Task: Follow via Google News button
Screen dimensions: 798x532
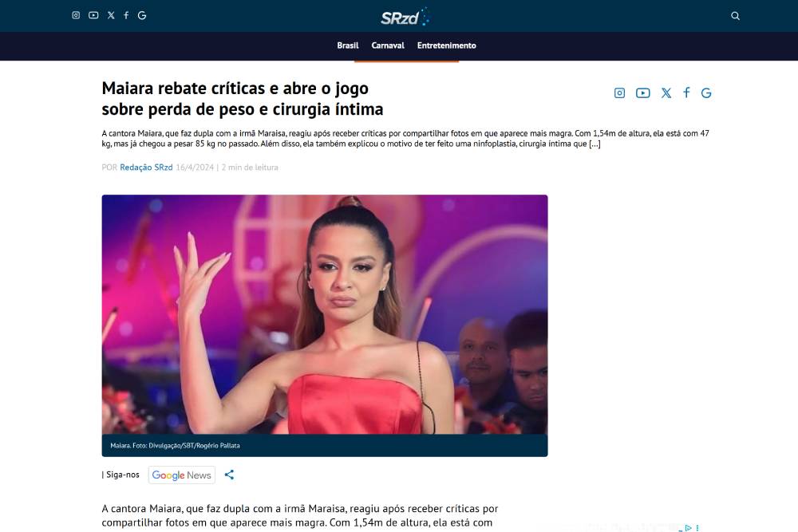Action: (182, 475)
